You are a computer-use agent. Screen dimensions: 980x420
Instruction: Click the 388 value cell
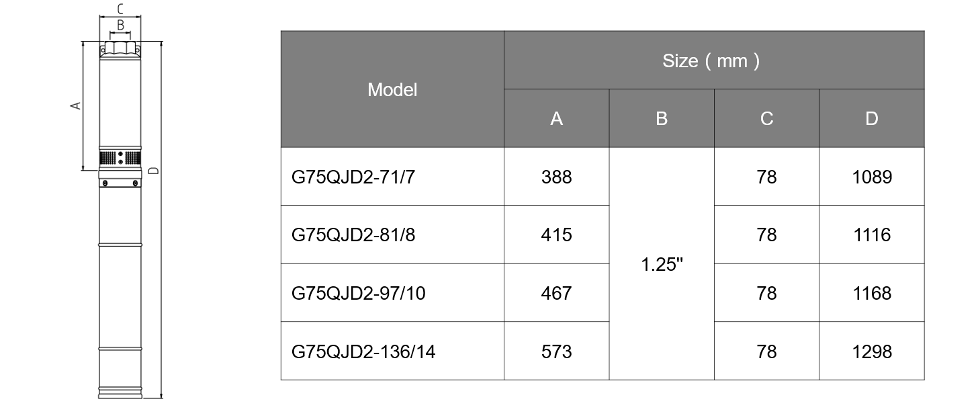pos(556,177)
